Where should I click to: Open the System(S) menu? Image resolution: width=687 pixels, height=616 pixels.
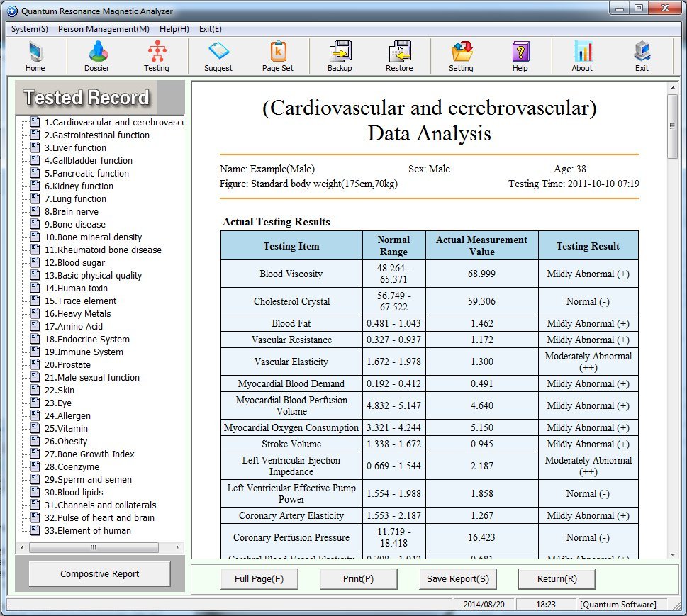[x=30, y=29]
